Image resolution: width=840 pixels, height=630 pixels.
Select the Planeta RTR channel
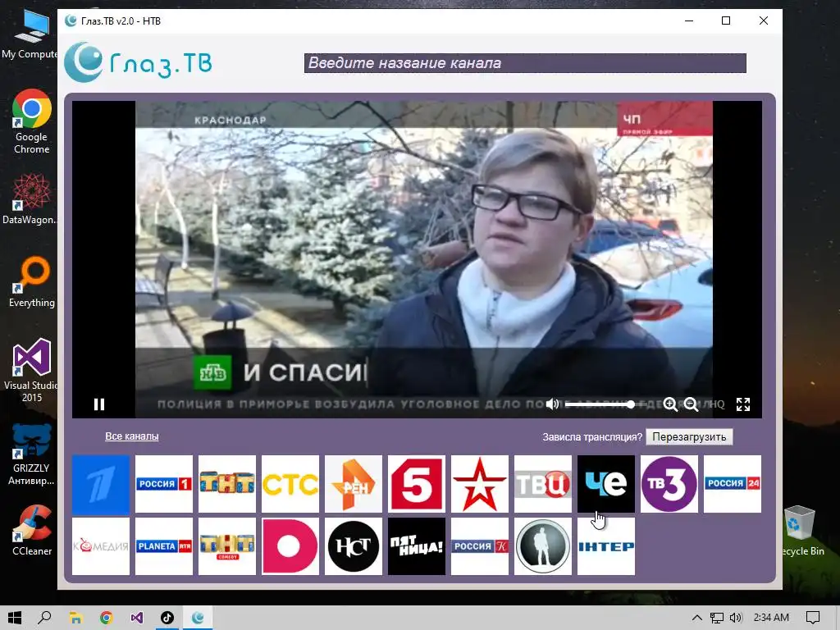(164, 546)
